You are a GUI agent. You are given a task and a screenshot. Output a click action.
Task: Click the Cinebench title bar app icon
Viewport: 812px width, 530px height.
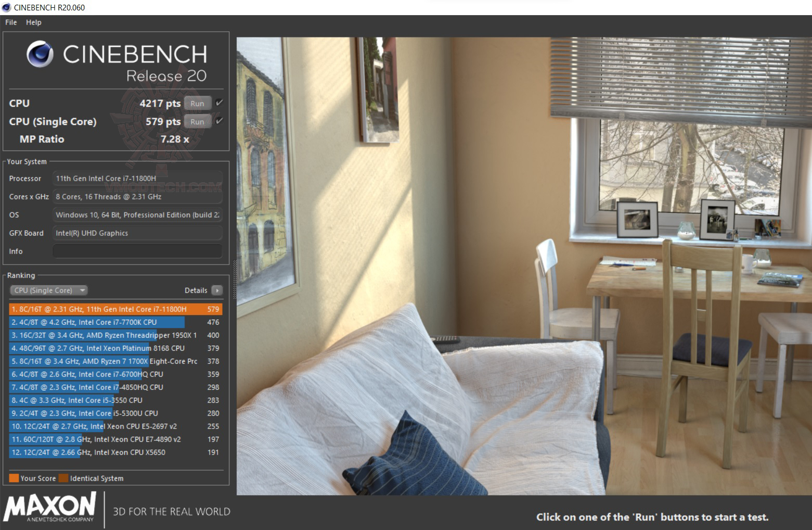click(6, 7)
